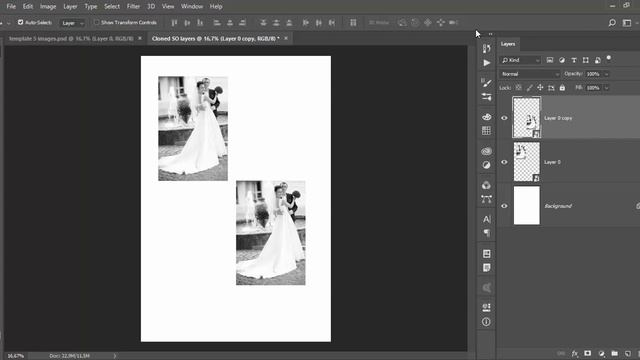Filter layers by shape layers icon

pyautogui.click(x=586, y=60)
